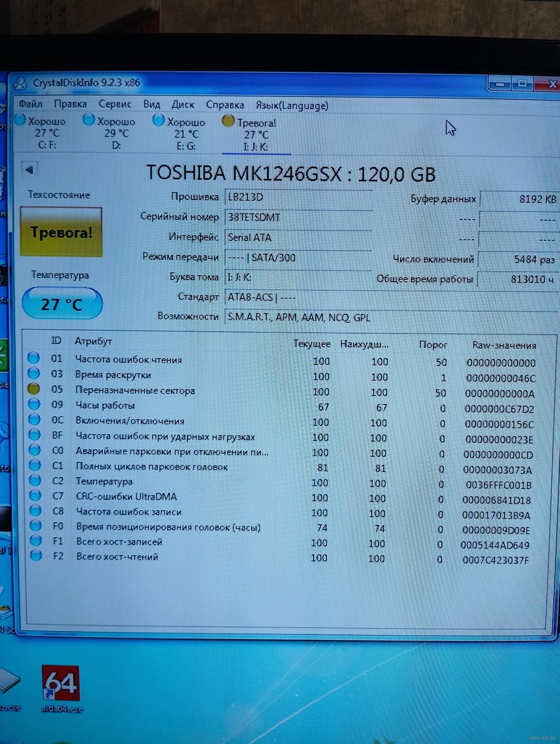Click the serial number field 38TETSDMT
The image size is (560, 744).
click(298, 217)
